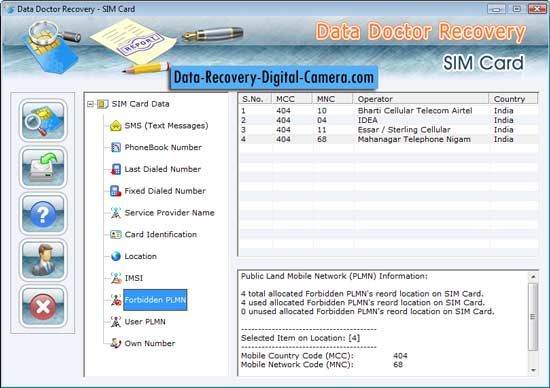Open help with the question mark button
This screenshot has height=388, width=550.
click(x=43, y=214)
